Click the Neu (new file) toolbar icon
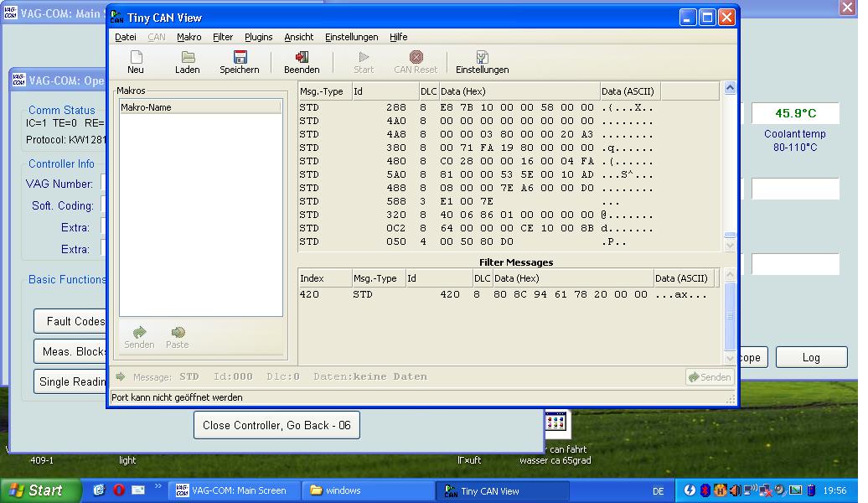The height and width of the screenshot is (503, 868). (x=136, y=57)
